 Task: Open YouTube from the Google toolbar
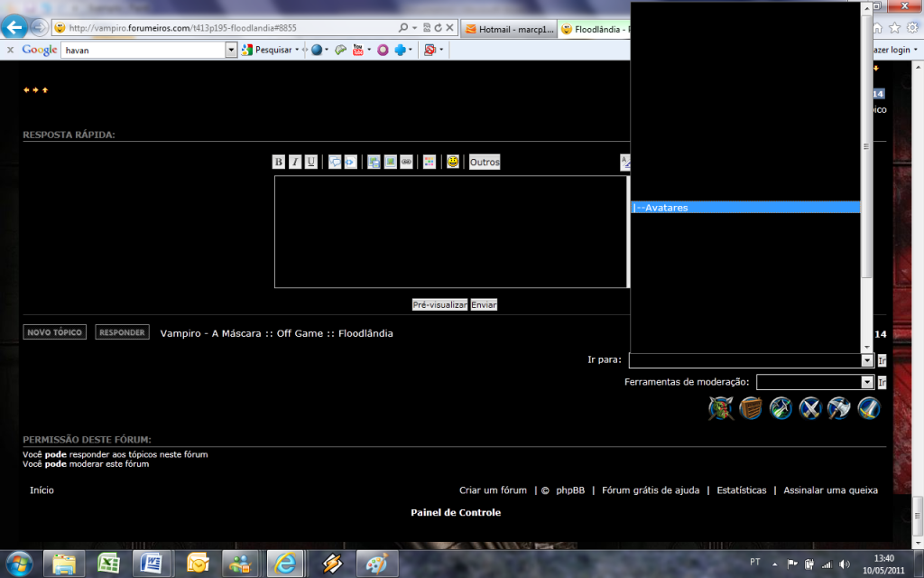[x=357, y=51]
